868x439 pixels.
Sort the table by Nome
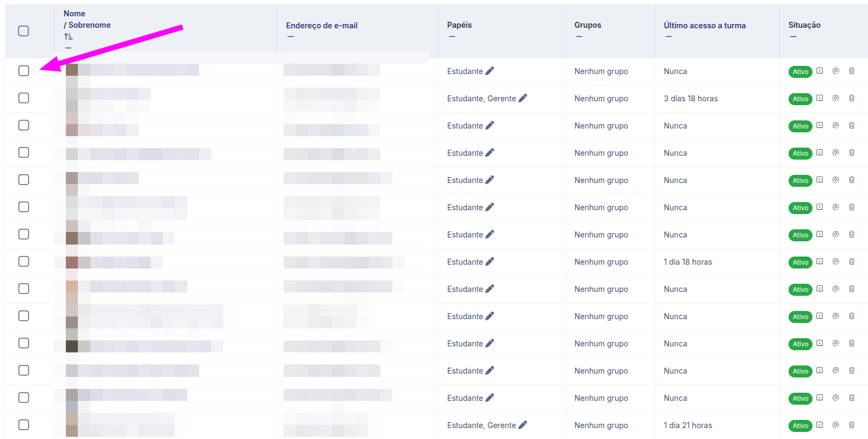tap(74, 14)
